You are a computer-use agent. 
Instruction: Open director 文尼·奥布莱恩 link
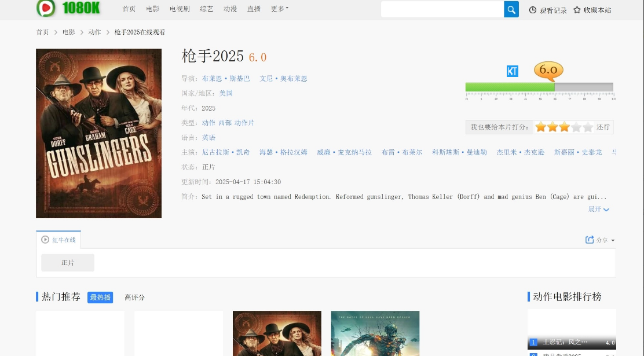coord(283,78)
